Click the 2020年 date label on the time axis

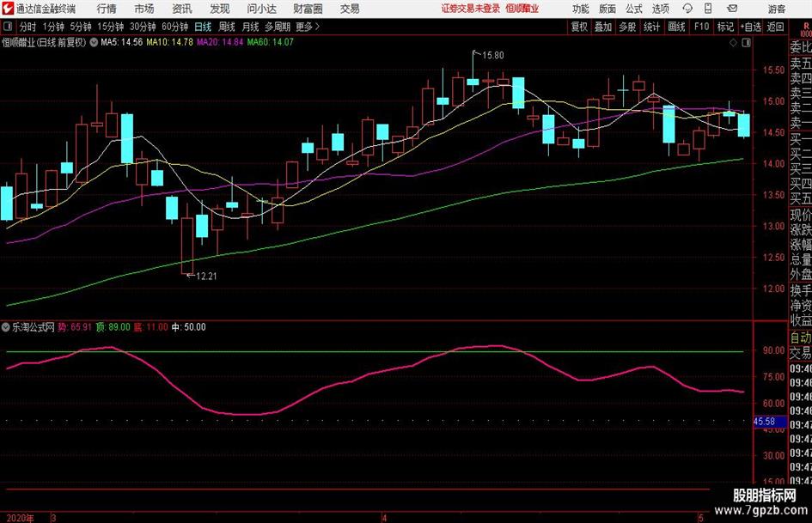[20, 518]
